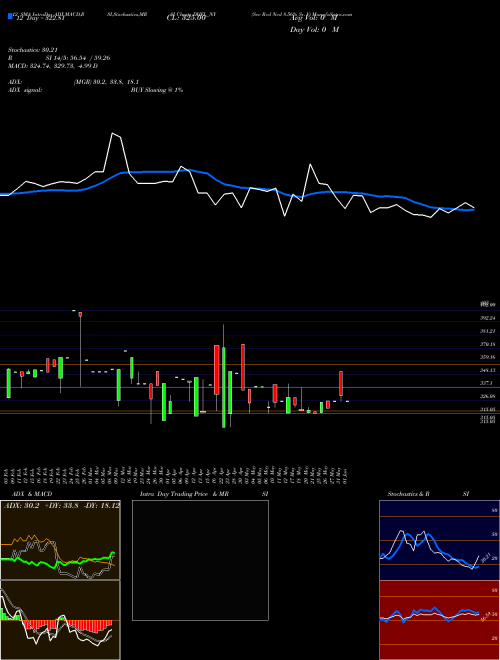Click the 'Stochastics & R' panel title
Image resolution: width=500 pixels, height=660 pixels.
point(409,494)
